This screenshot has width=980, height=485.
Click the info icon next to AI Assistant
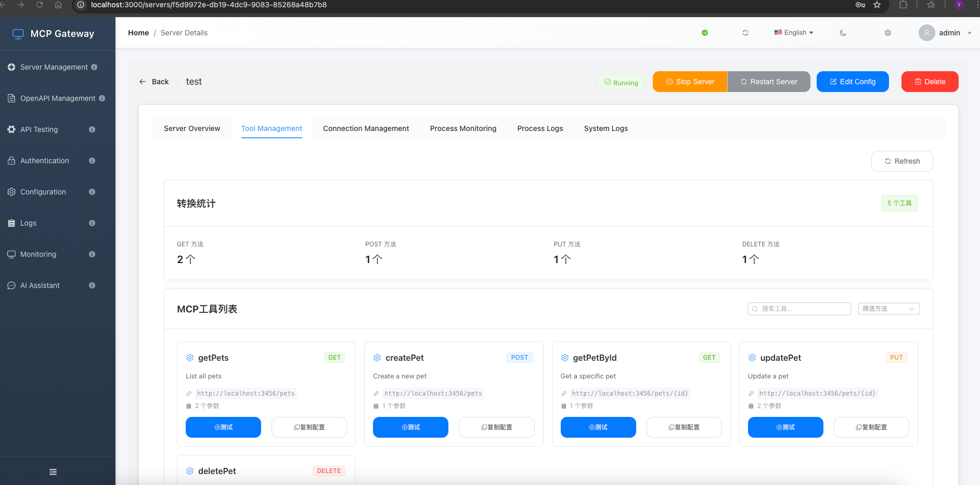92,285
